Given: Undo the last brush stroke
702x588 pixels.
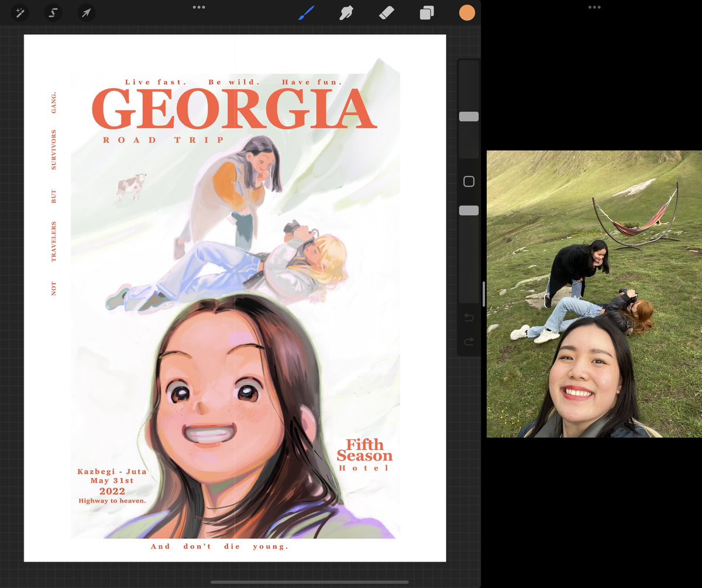Looking at the screenshot, I should point(468,317).
